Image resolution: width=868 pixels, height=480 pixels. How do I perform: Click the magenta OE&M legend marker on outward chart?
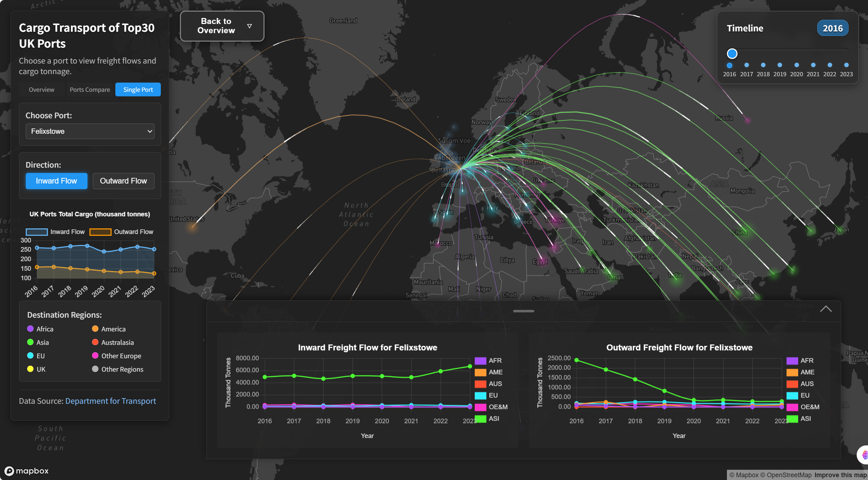792,407
